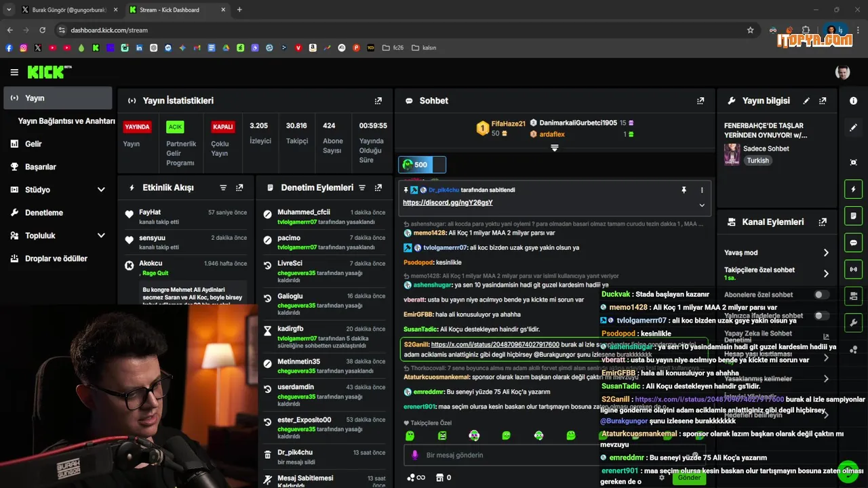868x488 pixels.
Task: Open filter options in Etkinlik Akışı
Action: click(223, 187)
